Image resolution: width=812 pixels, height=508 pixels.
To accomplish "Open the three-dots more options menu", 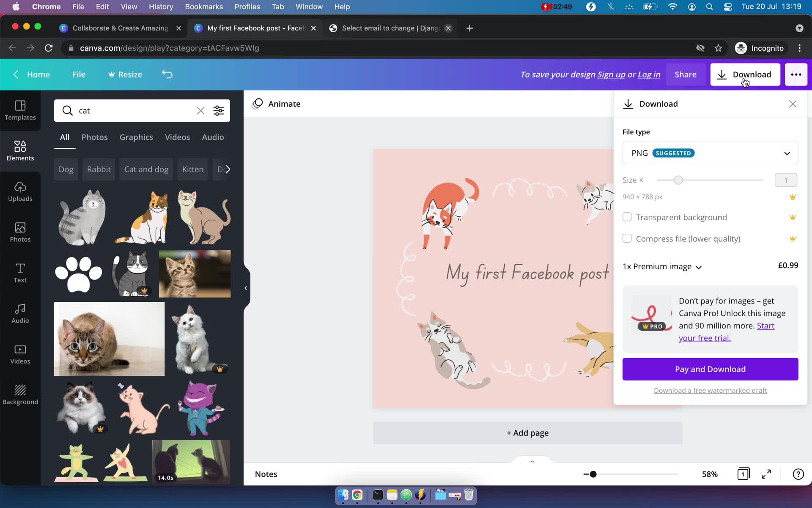I will tap(796, 75).
